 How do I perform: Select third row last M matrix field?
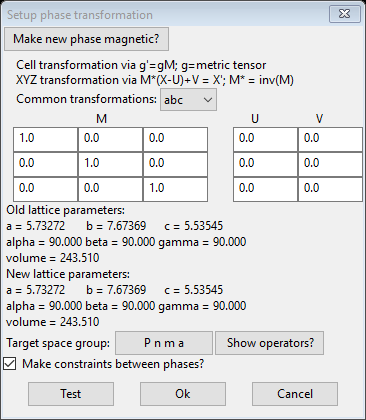[x=175, y=189]
